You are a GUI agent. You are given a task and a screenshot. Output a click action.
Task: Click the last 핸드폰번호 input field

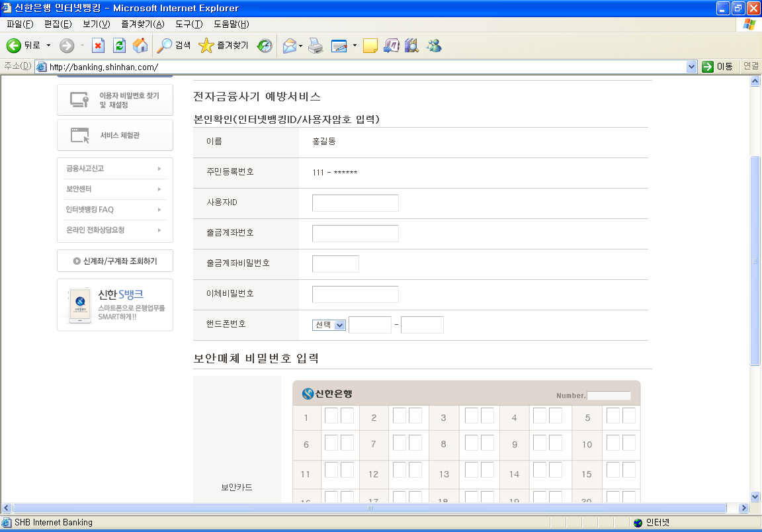pyautogui.click(x=422, y=325)
